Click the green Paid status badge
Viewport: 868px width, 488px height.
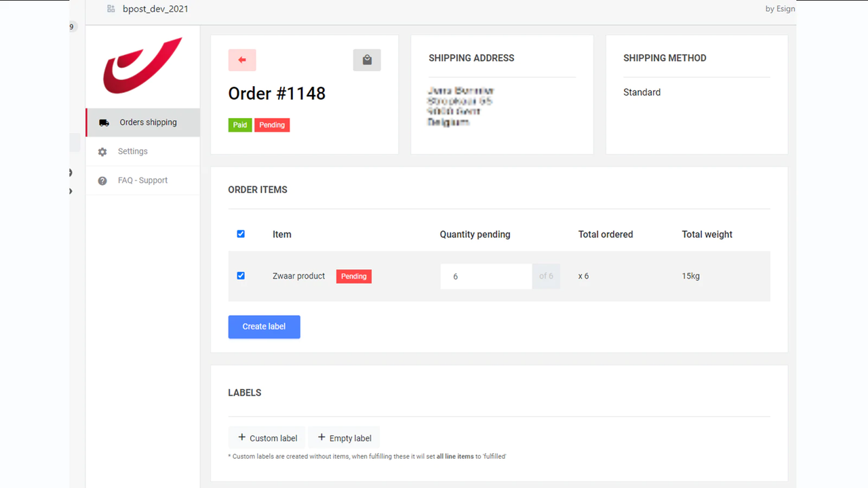tap(240, 125)
